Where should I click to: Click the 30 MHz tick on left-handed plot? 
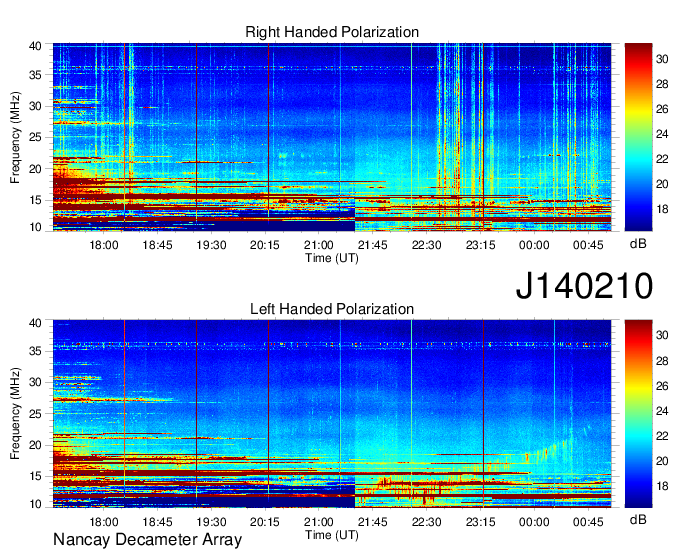[x=35, y=382]
